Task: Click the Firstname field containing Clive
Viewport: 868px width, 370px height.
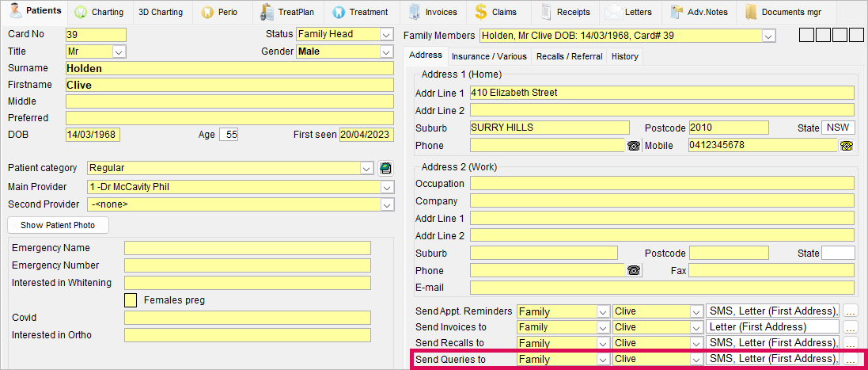Action: pyautogui.click(x=229, y=85)
